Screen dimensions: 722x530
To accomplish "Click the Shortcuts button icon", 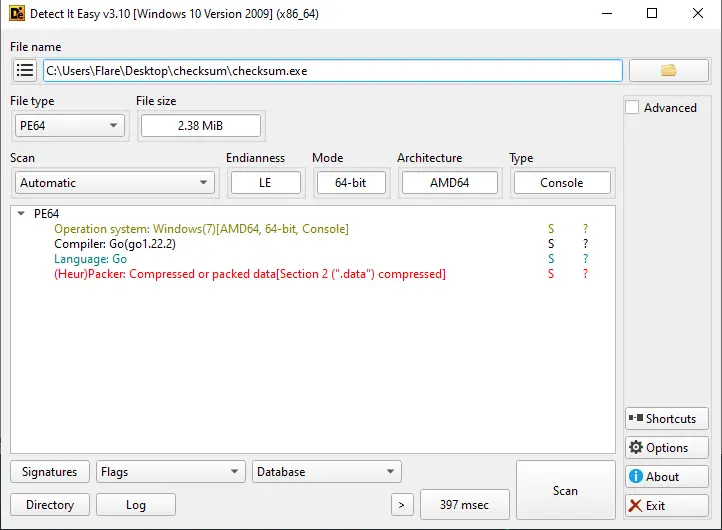I will click(636, 418).
